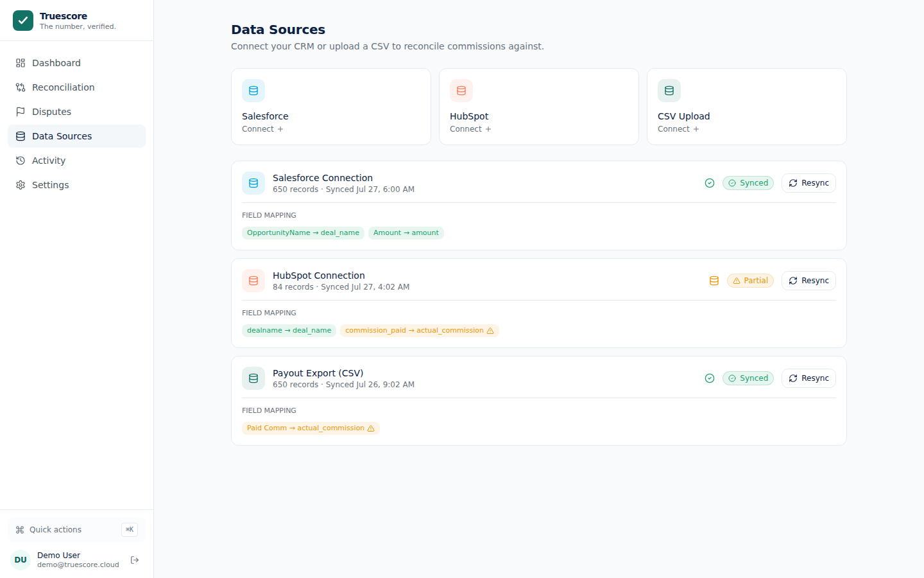924x578 pixels.
Task: Connect a CSV Upload source
Action: [678, 129]
